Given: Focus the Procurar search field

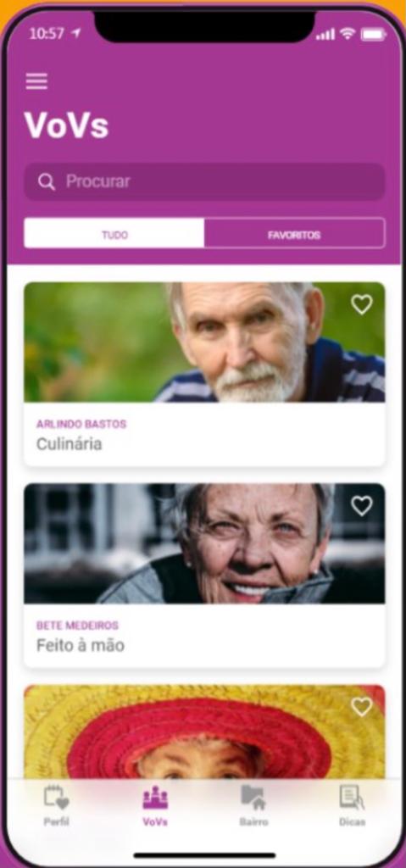Looking at the screenshot, I should (204, 181).
